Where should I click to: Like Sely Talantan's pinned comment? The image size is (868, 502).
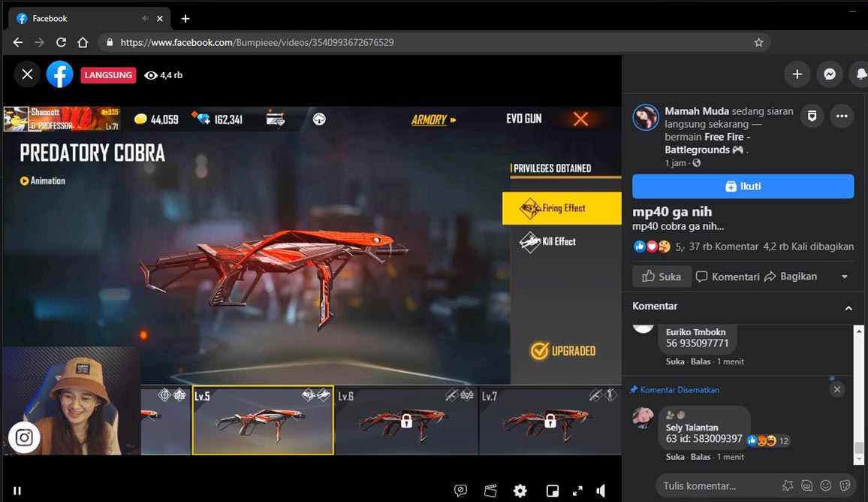[x=675, y=457]
